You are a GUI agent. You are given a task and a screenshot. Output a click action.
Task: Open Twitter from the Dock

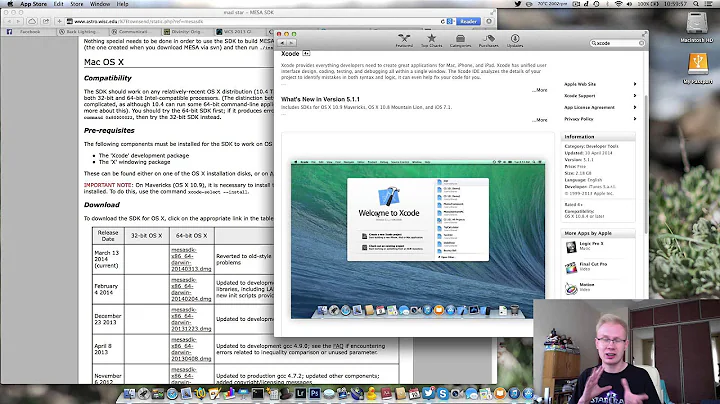point(428,393)
